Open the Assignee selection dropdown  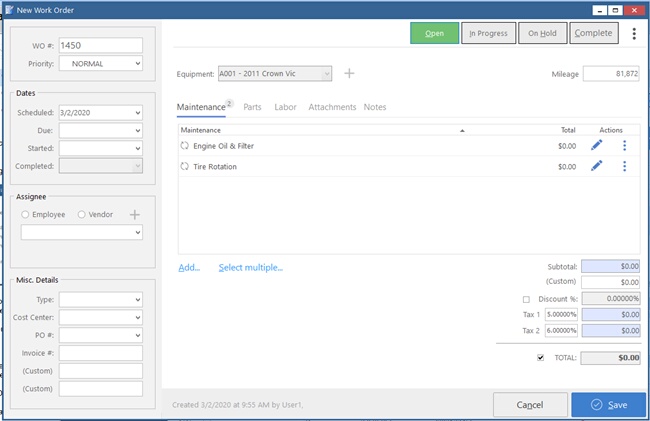coord(138,232)
